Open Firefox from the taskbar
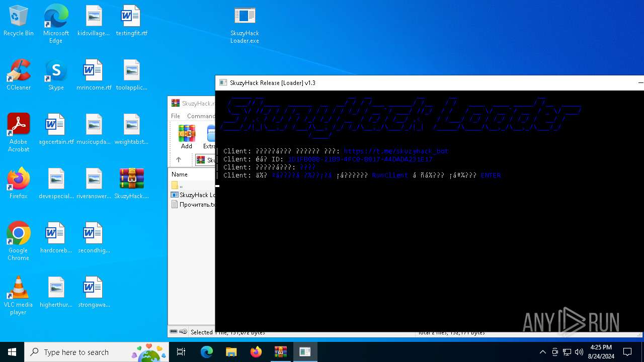The height and width of the screenshot is (362, 644). click(256, 352)
